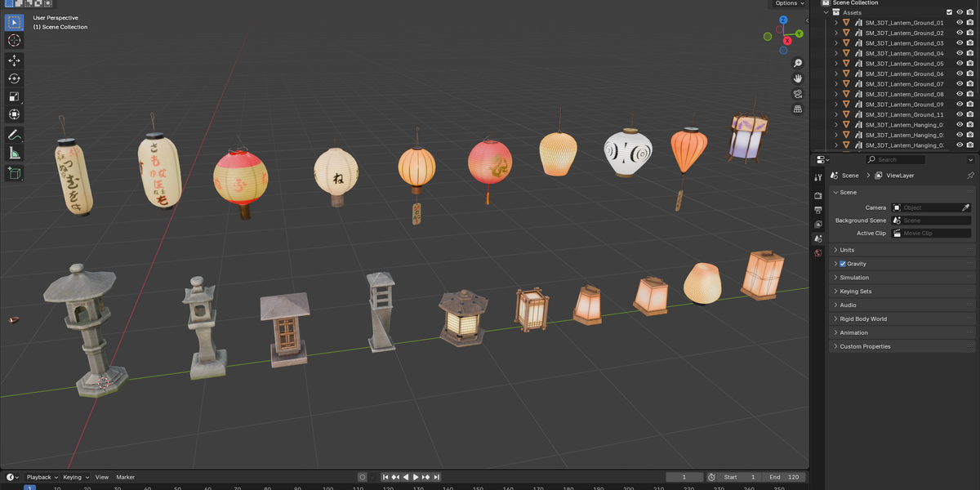Play the animation forward
Screen dimensions: 980x490
(x=416, y=477)
